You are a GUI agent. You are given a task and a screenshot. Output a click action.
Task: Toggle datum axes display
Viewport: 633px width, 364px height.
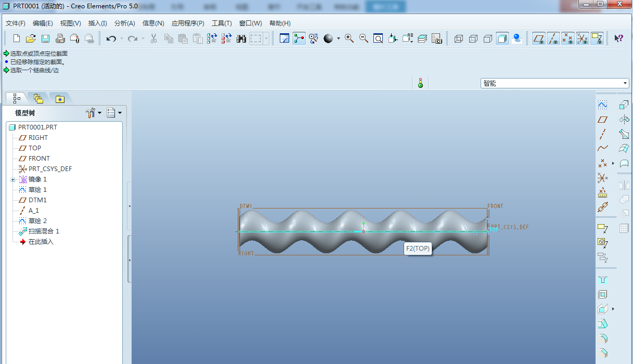553,38
